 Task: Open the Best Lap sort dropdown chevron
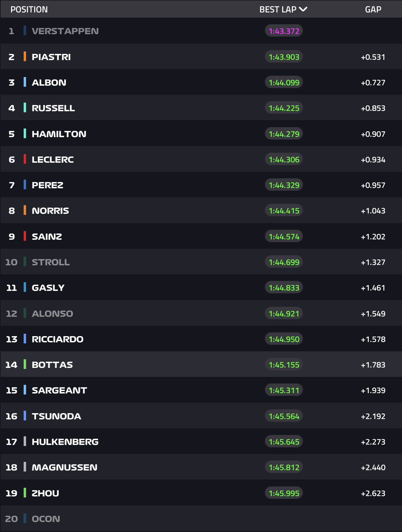coord(303,9)
